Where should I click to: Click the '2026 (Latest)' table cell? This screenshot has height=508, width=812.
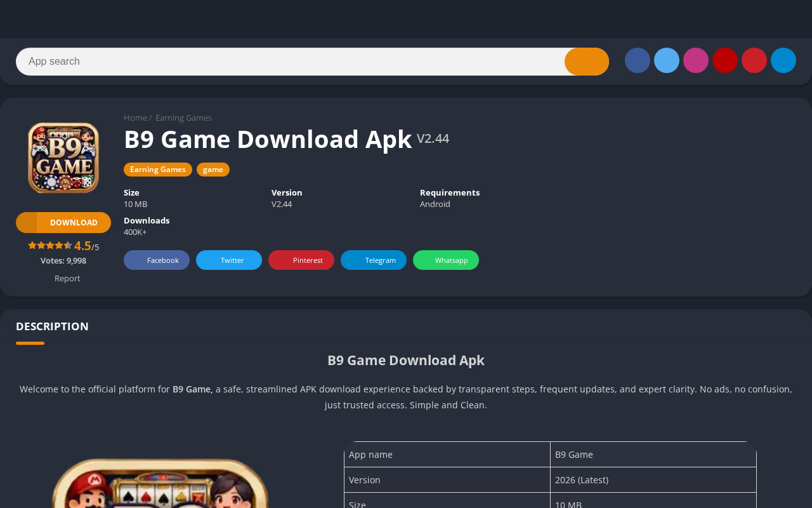[x=653, y=480]
